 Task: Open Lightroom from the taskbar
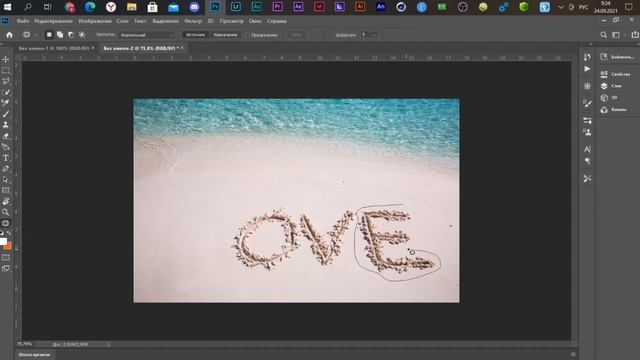click(236, 7)
